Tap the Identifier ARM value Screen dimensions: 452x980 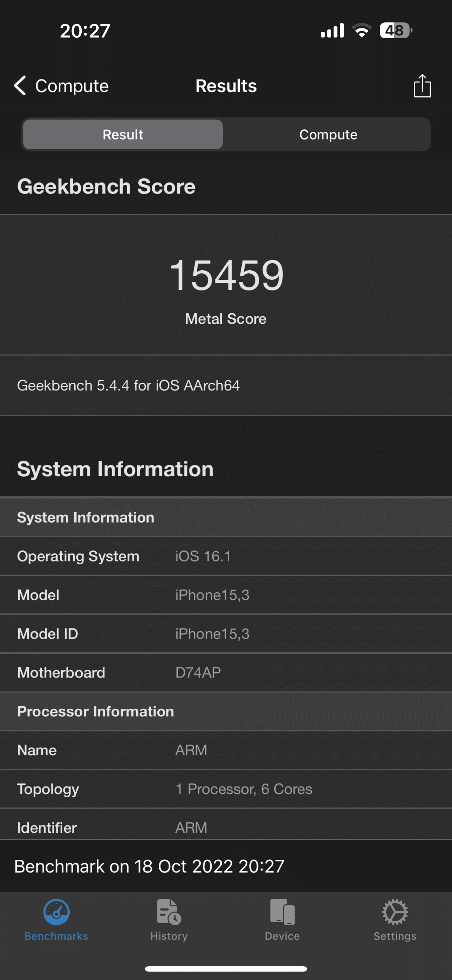(x=191, y=828)
